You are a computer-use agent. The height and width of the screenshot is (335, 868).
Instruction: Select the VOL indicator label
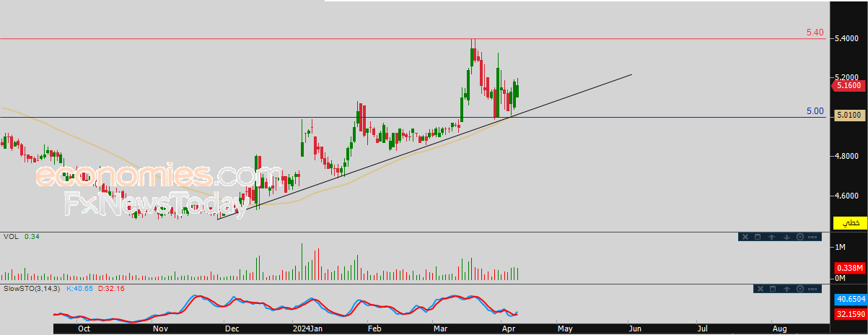pos(10,236)
